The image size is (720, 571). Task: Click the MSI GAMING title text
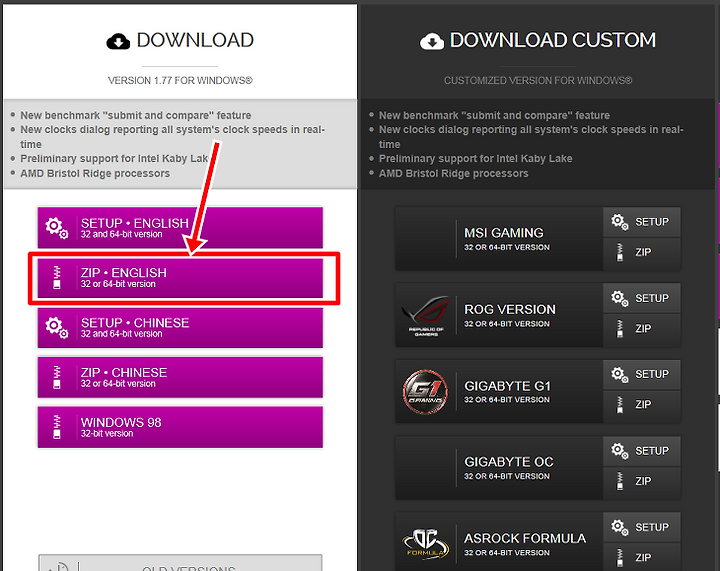pos(504,233)
